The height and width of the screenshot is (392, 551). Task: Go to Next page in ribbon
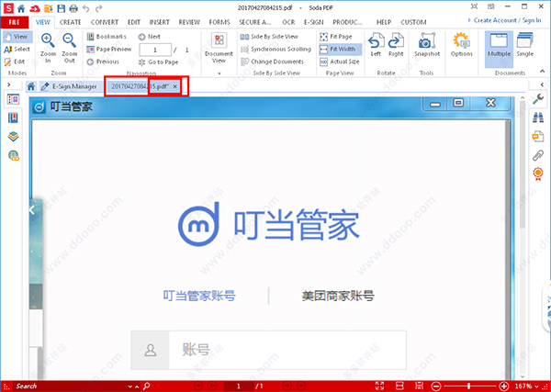point(150,37)
